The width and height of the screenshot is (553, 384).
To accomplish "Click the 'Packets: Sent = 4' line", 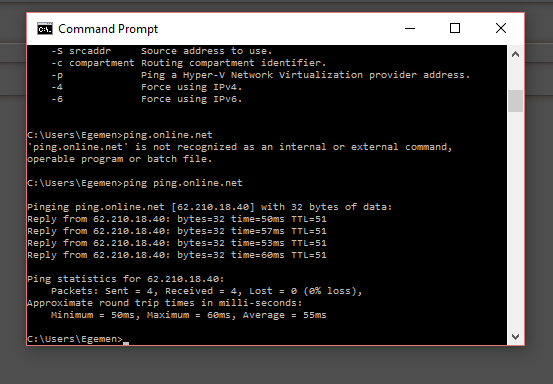I will [x=206, y=291].
